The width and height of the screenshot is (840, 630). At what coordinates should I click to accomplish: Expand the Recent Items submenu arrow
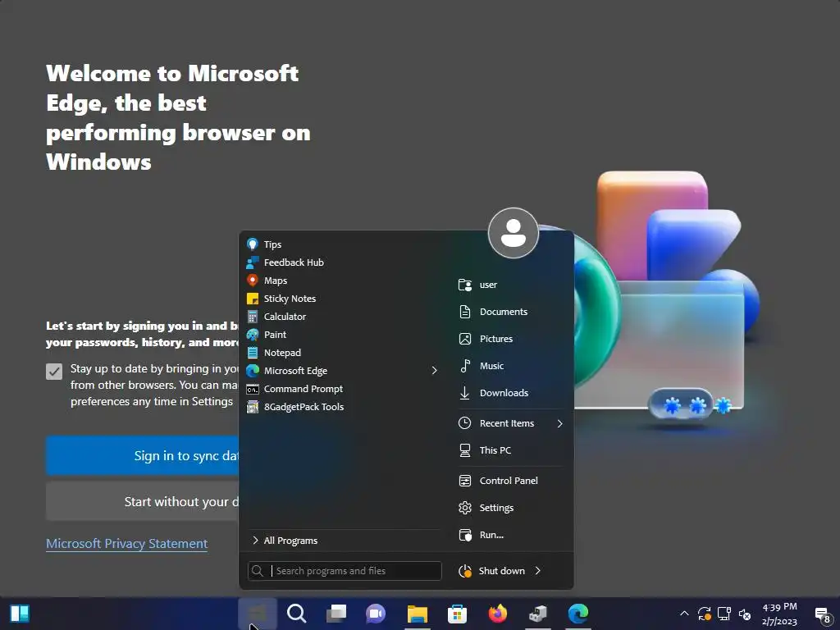560,424
